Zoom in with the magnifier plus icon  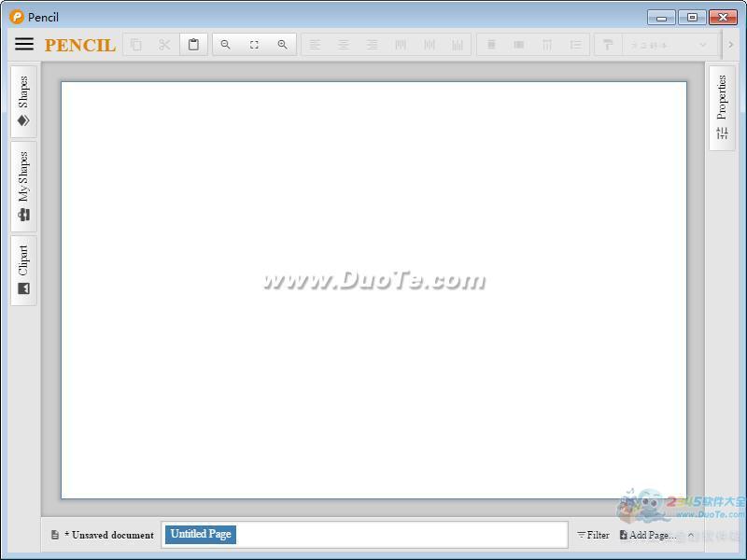click(283, 45)
